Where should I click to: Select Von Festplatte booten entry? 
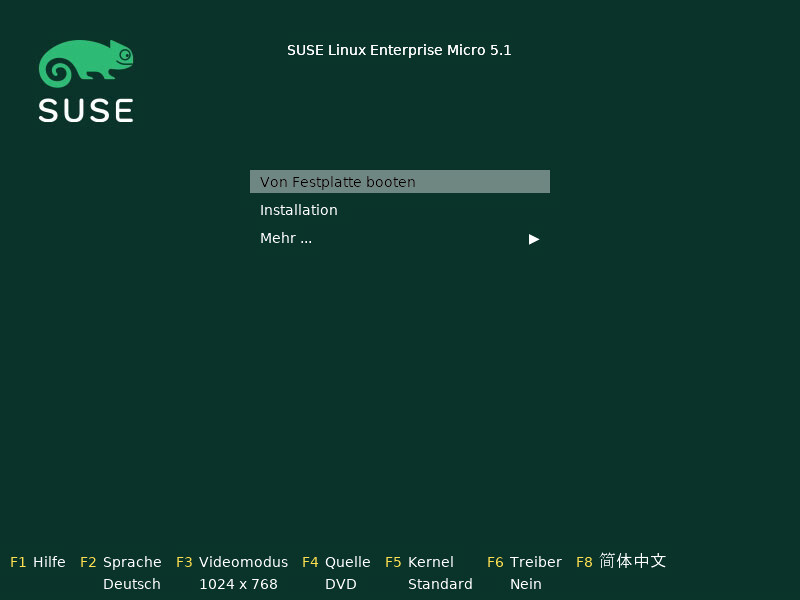399,182
